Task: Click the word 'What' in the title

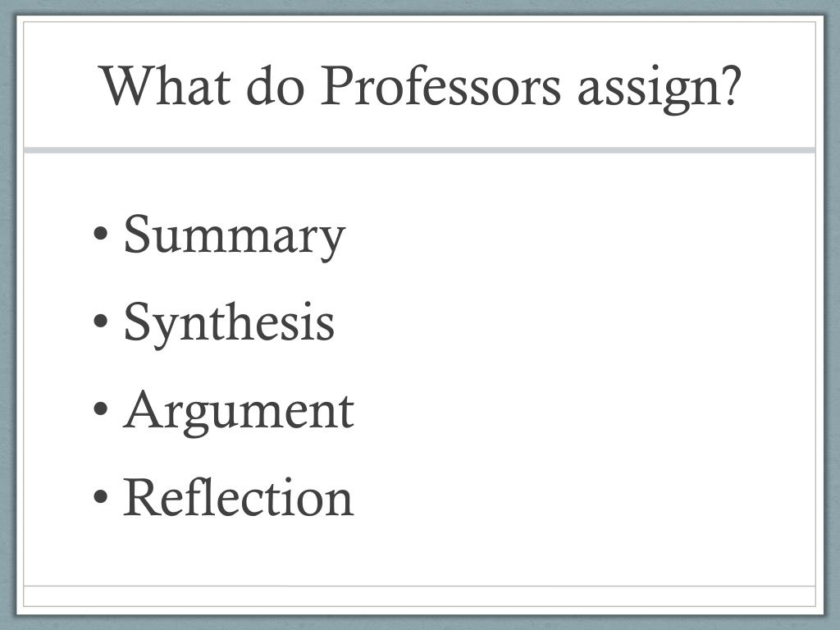Action: pyautogui.click(x=166, y=85)
